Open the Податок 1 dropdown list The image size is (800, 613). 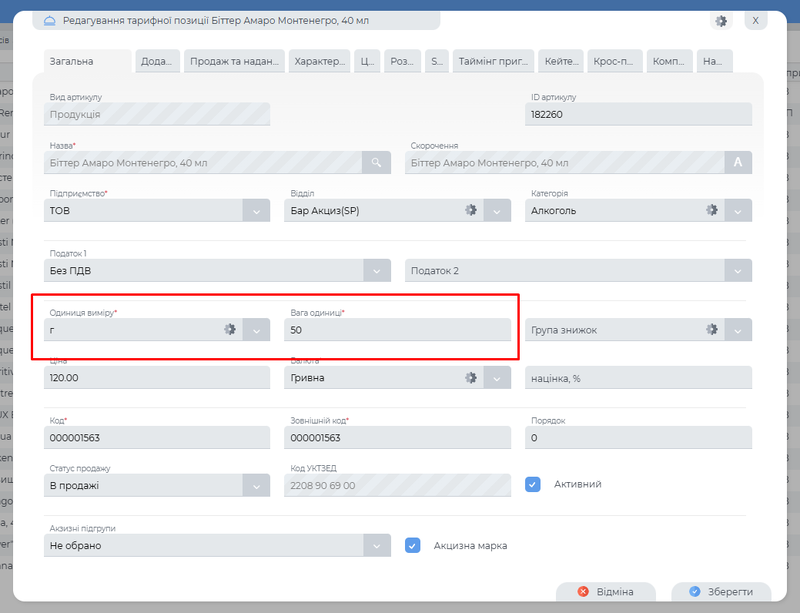pos(376,270)
